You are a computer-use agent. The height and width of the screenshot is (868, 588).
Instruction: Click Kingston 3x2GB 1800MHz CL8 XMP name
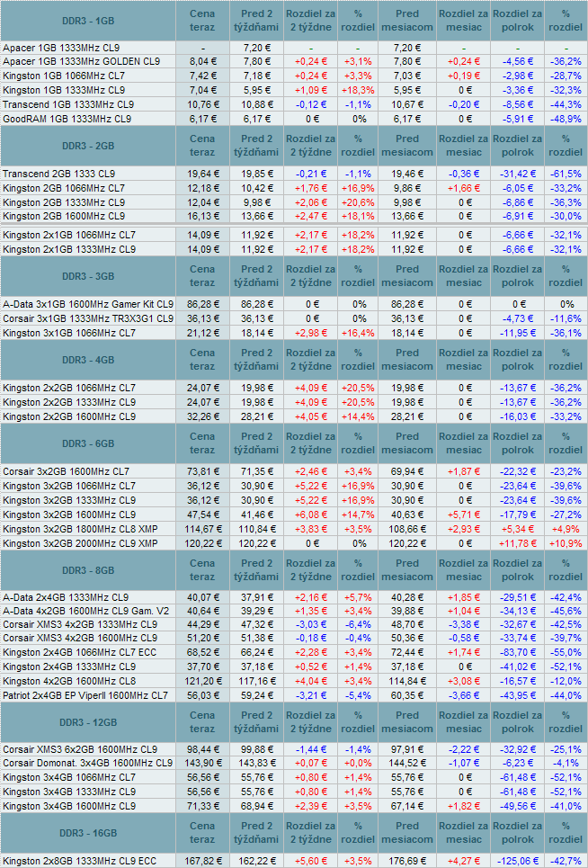(80, 529)
